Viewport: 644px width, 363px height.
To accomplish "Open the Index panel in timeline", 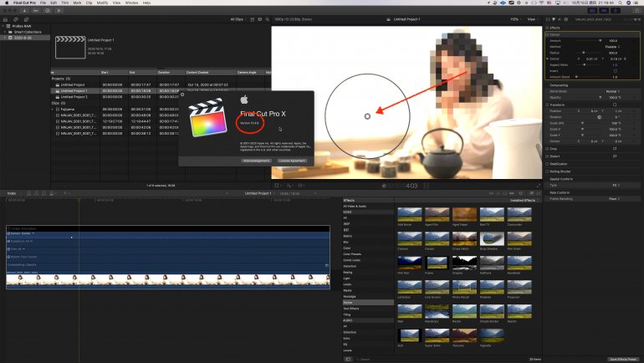I will [x=12, y=193].
